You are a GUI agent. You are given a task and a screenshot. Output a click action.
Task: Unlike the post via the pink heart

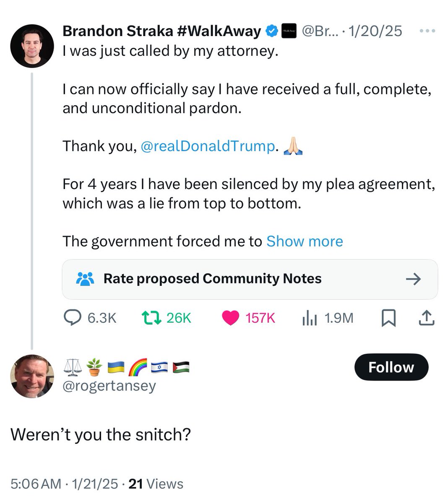pos(230,318)
